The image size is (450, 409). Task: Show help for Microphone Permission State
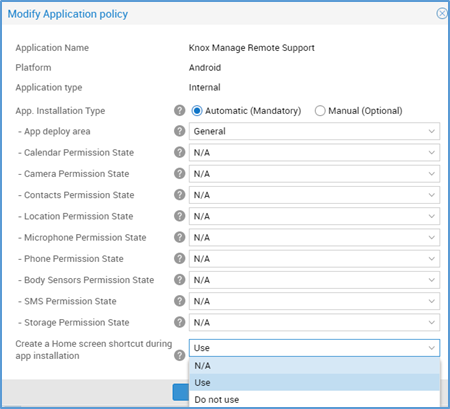click(179, 237)
